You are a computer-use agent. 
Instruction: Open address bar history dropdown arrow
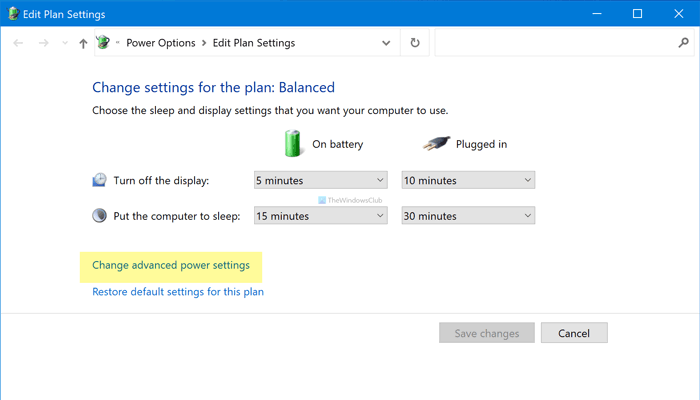[x=387, y=44]
